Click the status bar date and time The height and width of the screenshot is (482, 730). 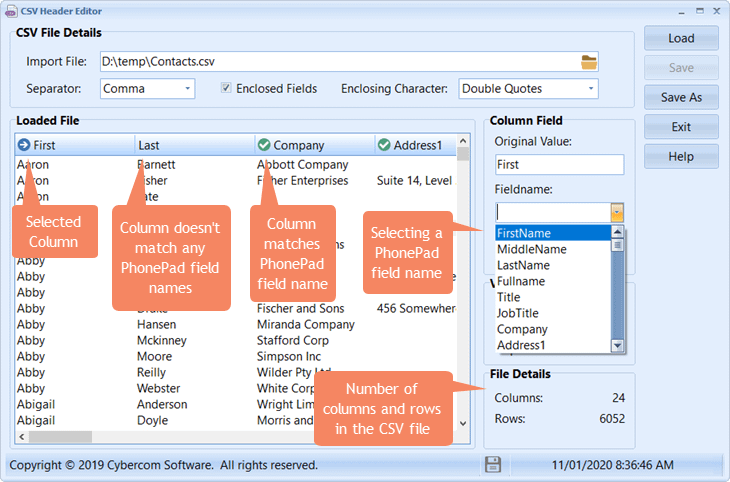coord(613,465)
